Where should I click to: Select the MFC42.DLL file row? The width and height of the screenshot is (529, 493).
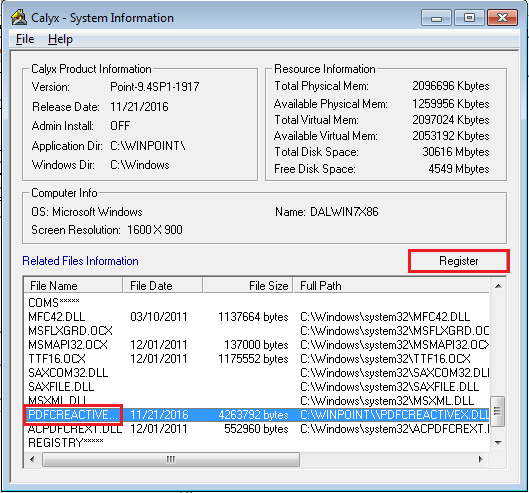[256, 317]
